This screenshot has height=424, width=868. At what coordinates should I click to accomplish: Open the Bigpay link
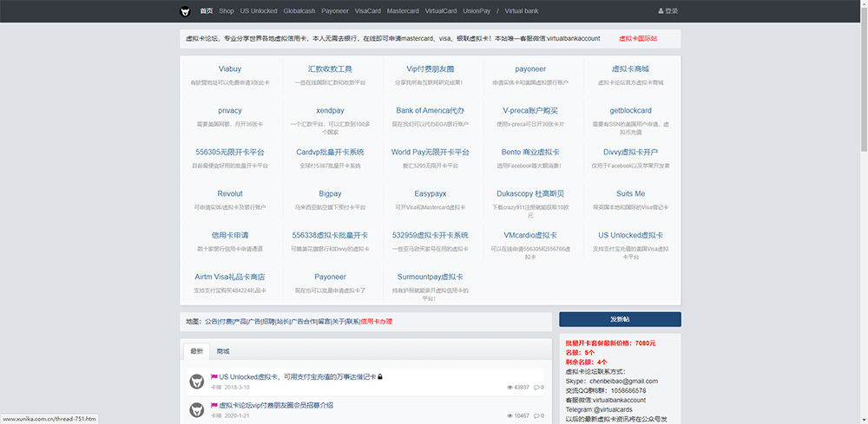[x=331, y=193]
